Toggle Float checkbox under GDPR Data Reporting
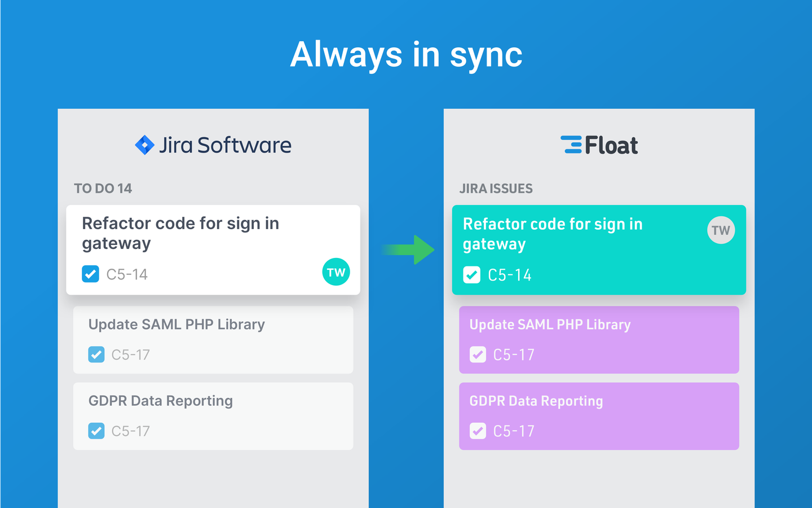812x508 pixels. 478,431
